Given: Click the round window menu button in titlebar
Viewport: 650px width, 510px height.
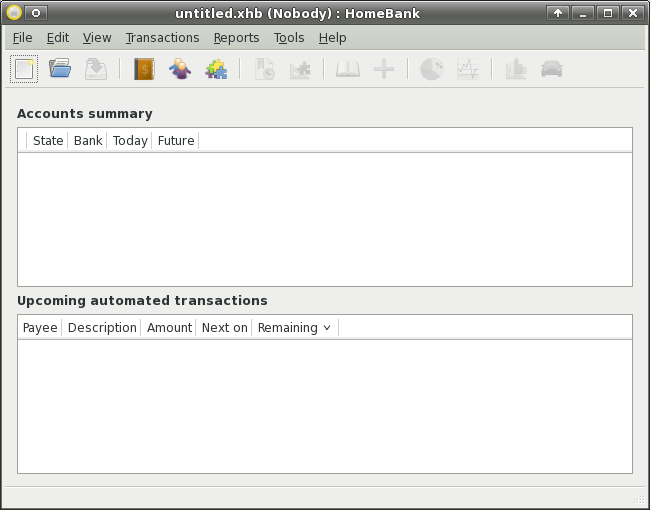Looking at the screenshot, I should click(x=14, y=13).
